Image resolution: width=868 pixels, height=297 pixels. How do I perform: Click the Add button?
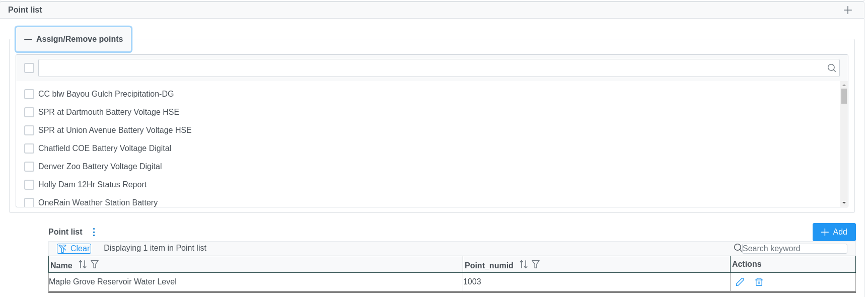[x=834, y=232]
